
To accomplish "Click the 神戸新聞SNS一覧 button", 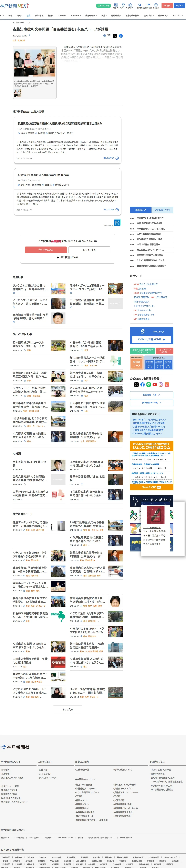I will tap(152, 403).
